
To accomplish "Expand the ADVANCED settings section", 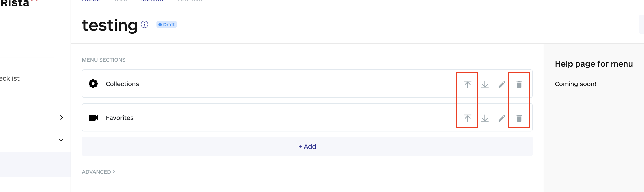I will pos(98,172).
